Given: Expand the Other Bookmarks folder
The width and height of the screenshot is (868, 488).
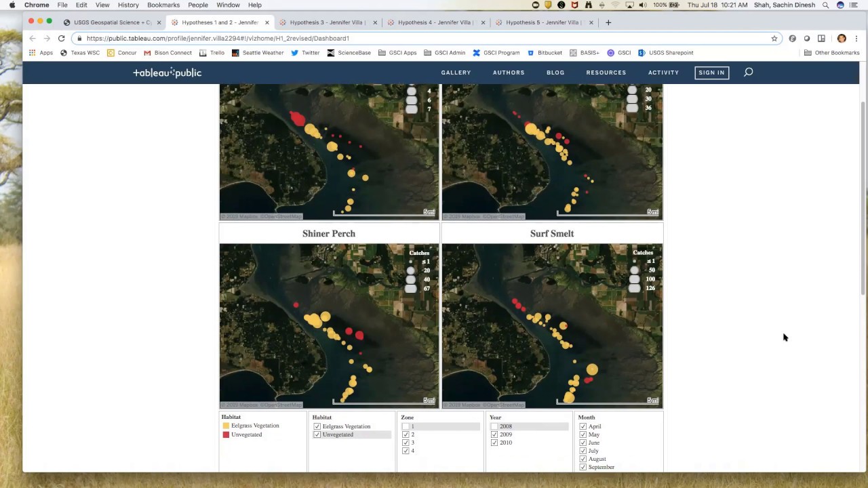Looking at the screenshot, I should coord(831,53).
